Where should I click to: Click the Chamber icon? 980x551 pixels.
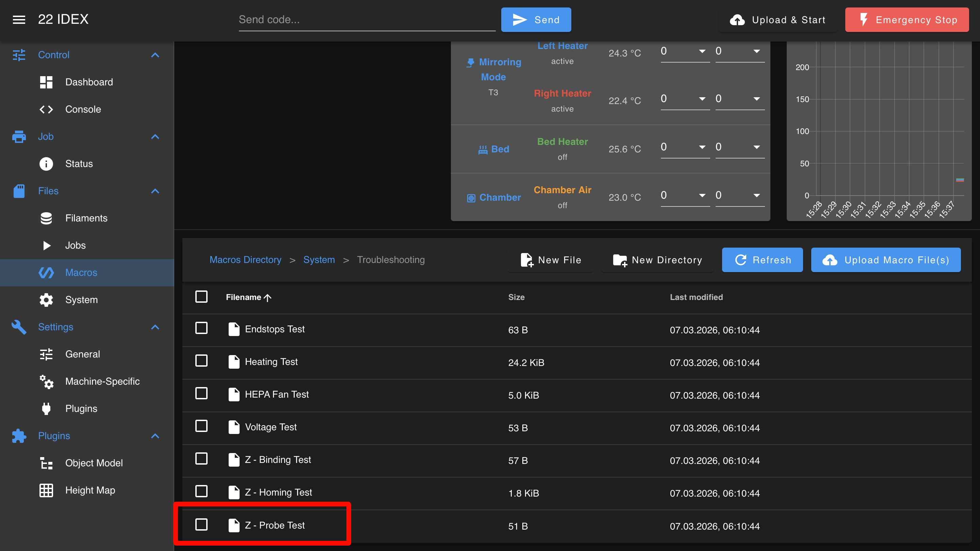pos(471,198)
